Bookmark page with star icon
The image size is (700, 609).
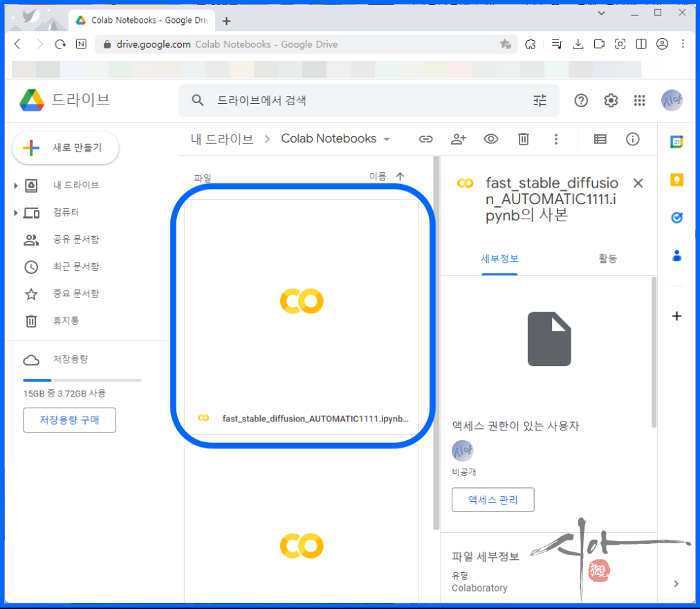(x=506, y=44)
